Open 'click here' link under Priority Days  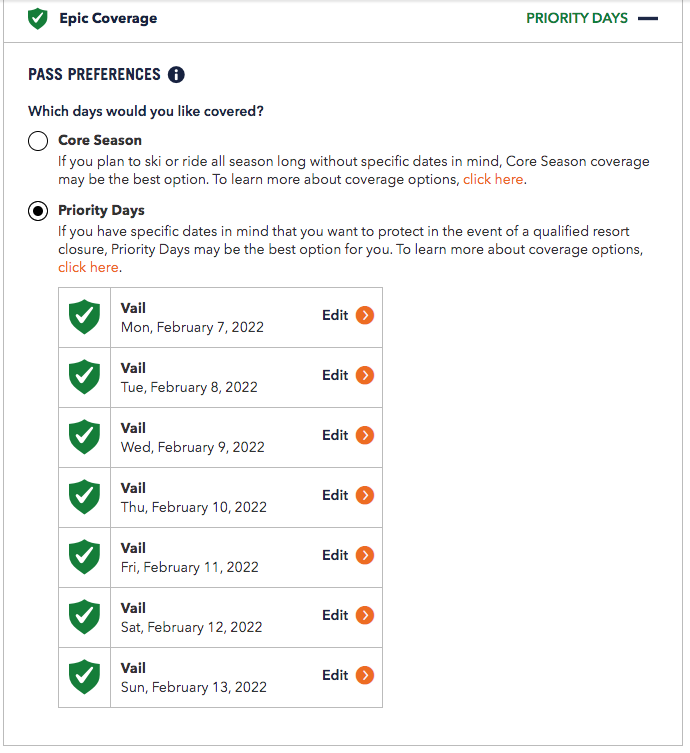88,267
